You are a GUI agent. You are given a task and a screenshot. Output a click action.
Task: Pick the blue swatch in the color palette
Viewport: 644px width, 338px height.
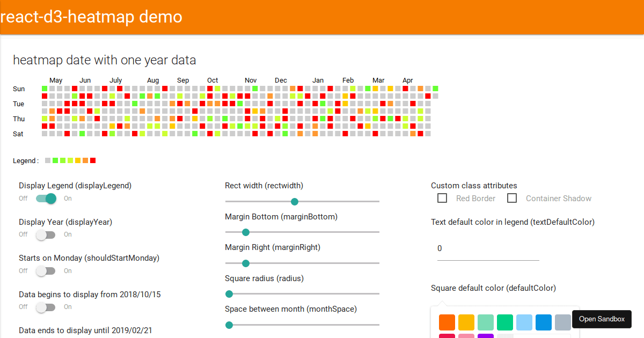pyautogui.click(x=543, y=322)
